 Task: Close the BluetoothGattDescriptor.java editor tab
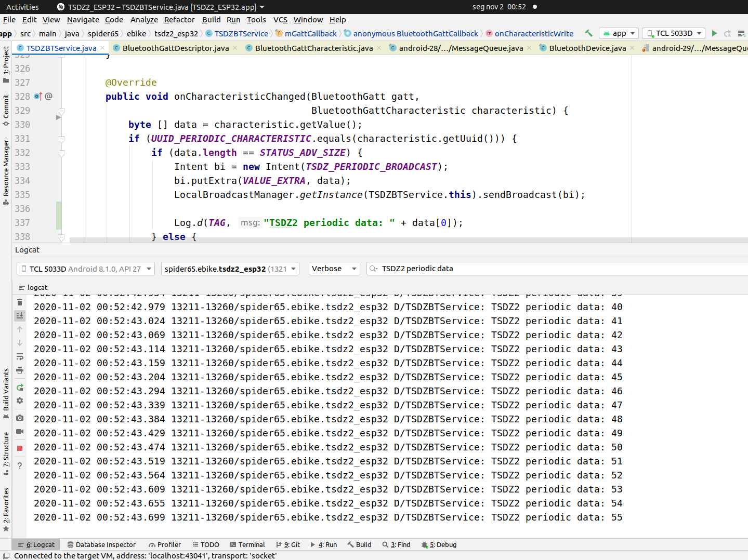(x=235, y=48)
